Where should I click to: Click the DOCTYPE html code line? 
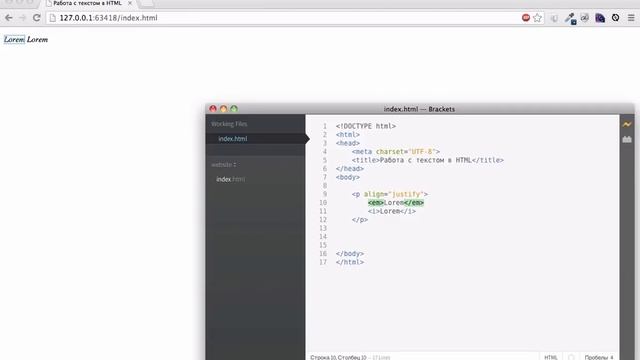tap(366, 126)
